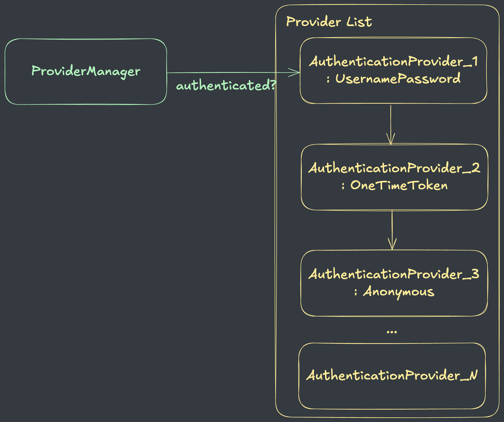Click the "Provider List" heading
Image resolution: width=504 pixels, height=422 pixels.
(329, 22)
